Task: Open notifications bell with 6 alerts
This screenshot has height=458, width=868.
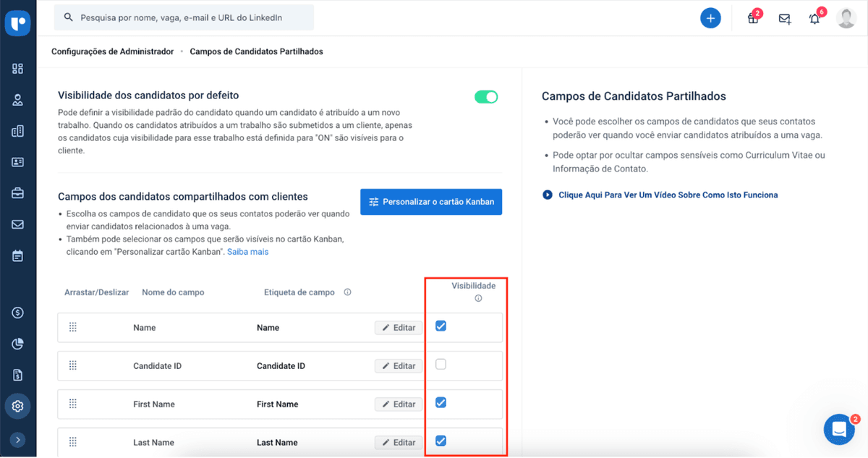Action: coord(814,18)
